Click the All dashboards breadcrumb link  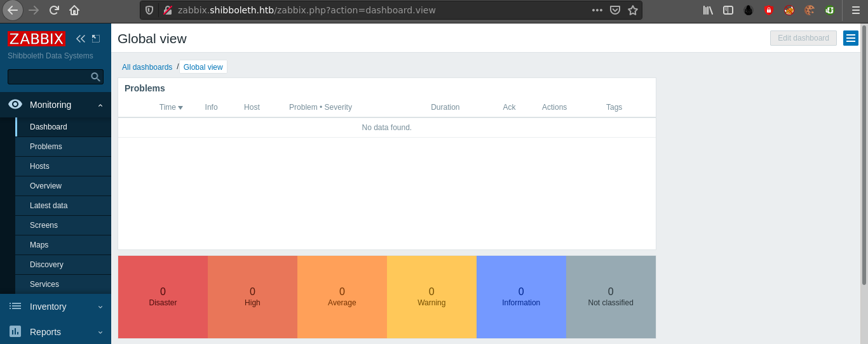tap(147, 67)
